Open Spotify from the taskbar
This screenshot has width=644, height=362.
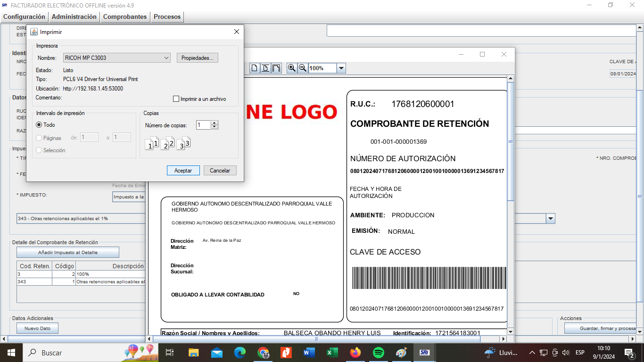click(378, 353)
